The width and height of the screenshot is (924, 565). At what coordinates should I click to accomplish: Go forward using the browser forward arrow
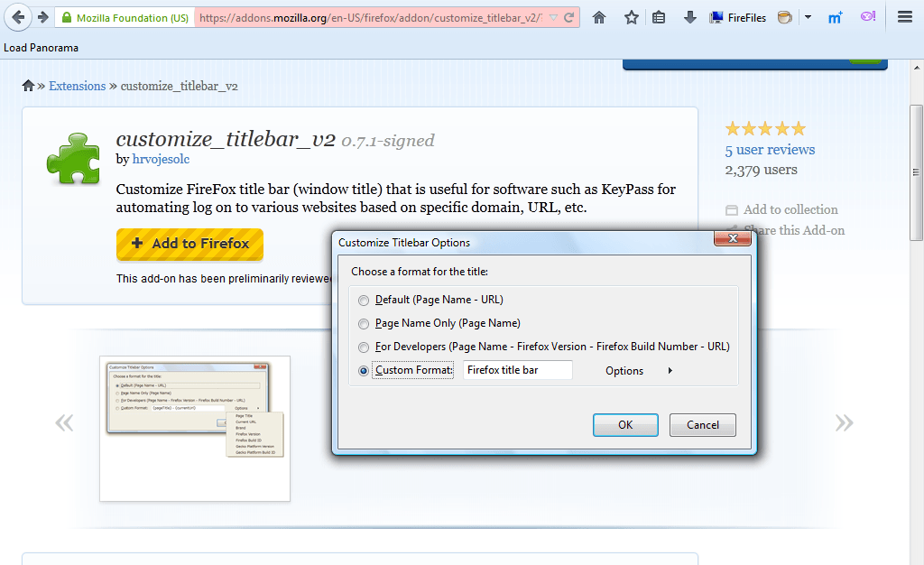click(42, 18)
